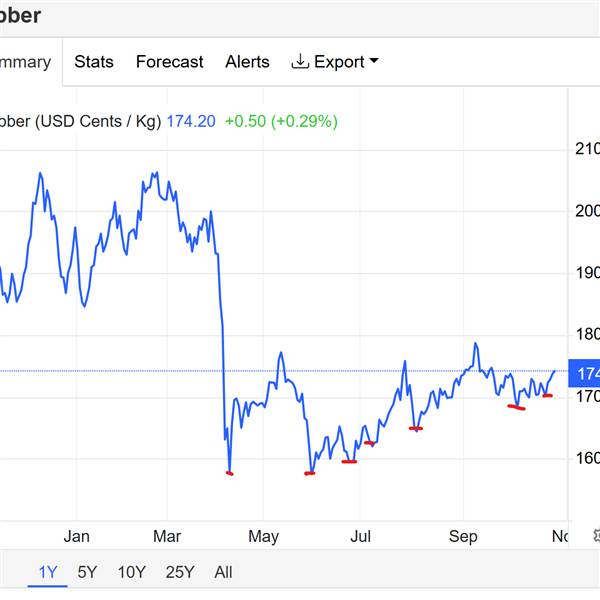Viewport: 600px width, 600px height.
Task: Click the Export download arrow icon
Action: (x=300, y=62)
